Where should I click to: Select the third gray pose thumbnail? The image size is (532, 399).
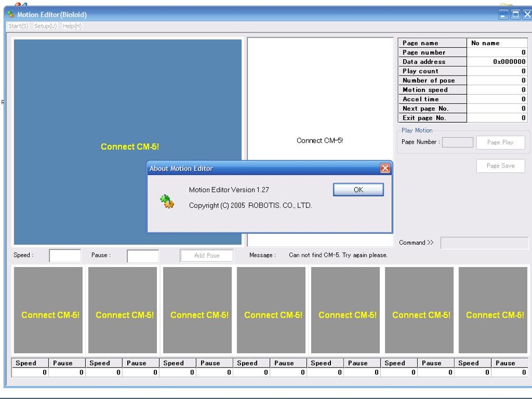pyautogui.click(x=197, y=310)
